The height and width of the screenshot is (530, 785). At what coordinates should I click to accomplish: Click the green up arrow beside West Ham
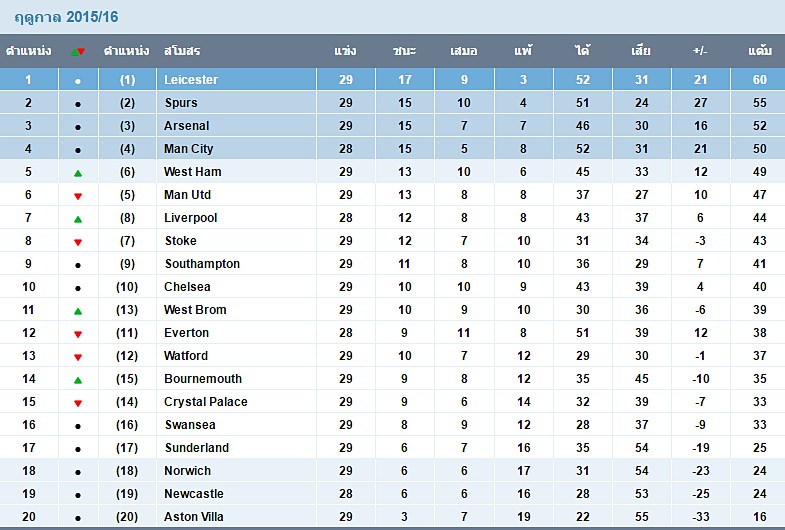coord(78,173)
